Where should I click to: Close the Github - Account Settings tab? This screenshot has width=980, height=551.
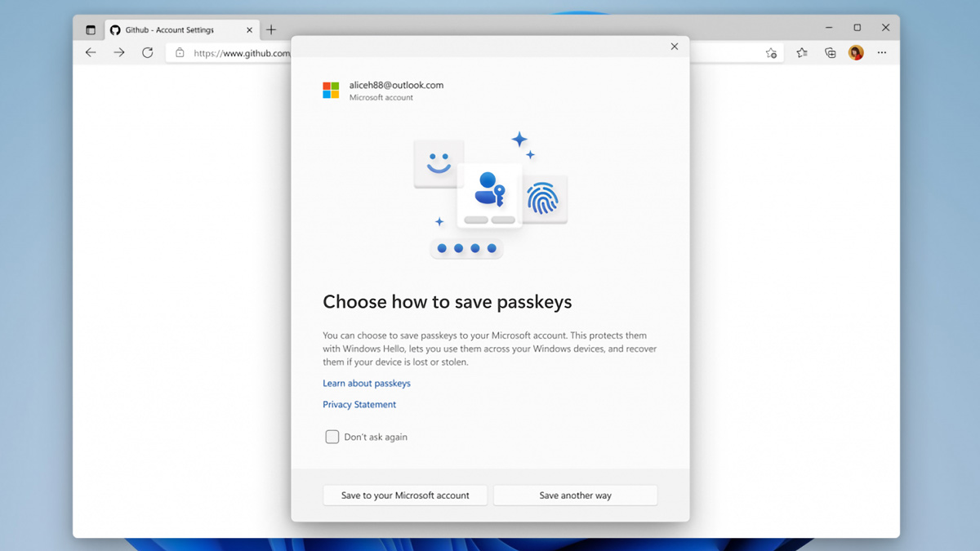(249, 30)
